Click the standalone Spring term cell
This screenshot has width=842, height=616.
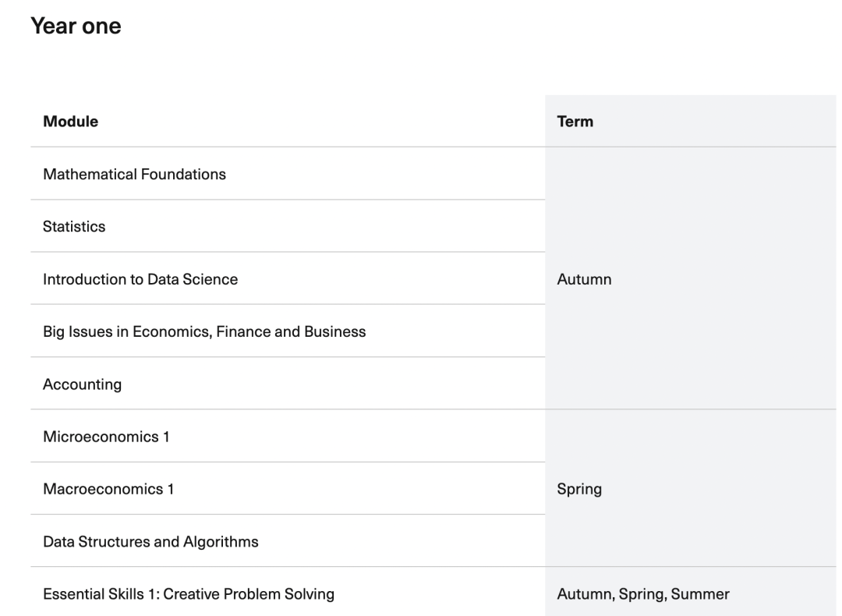click(579, 490)
